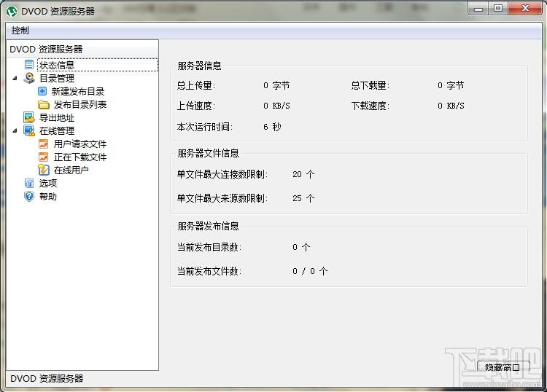
Task: Click the 总上传量 value 0 字节
Action: (x=276, y=85)
